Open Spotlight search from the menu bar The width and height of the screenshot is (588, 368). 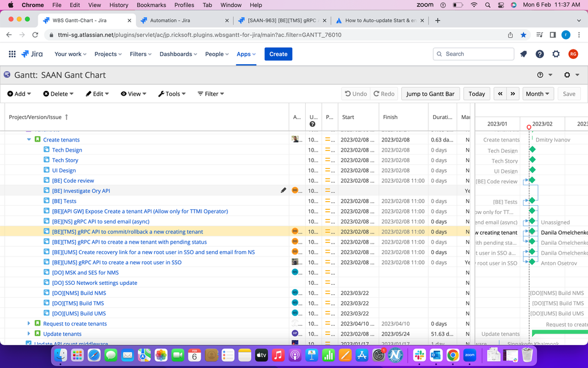pyautogui.click(x=487, y=5)
